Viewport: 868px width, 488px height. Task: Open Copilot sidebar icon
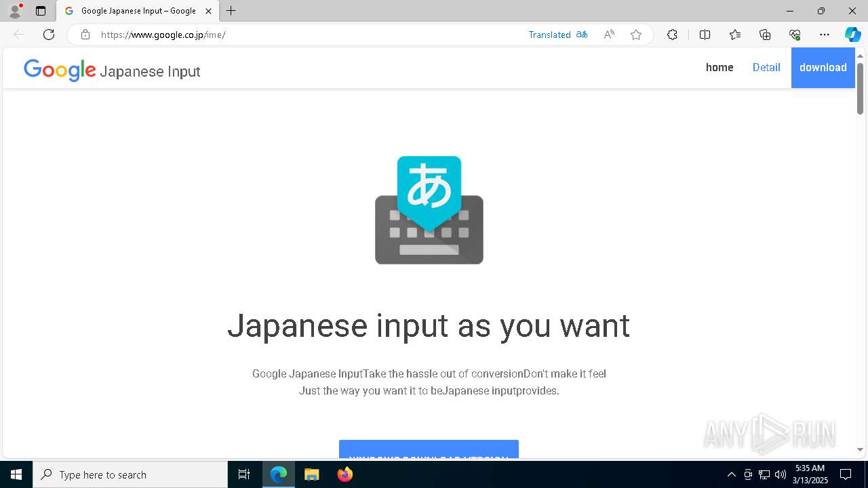click(x=852, y=35)
